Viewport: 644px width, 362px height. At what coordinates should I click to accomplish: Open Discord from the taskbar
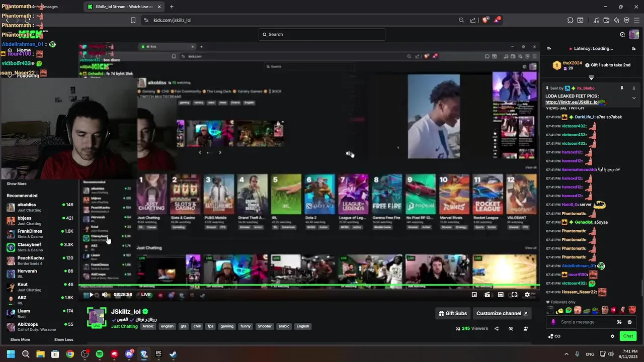click(129, 354)
